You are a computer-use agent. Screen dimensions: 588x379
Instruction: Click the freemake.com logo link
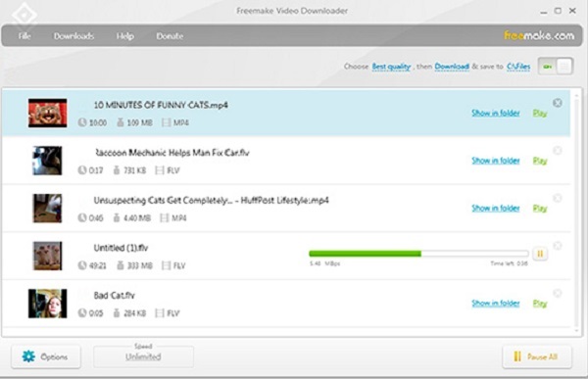coord(539,35)
